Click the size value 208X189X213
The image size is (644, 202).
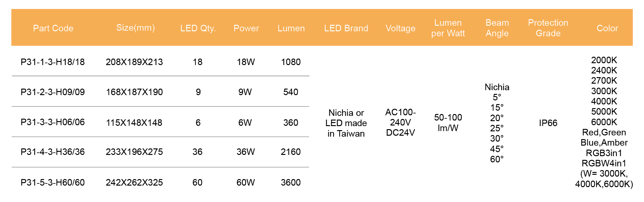[x=134, y=62]
